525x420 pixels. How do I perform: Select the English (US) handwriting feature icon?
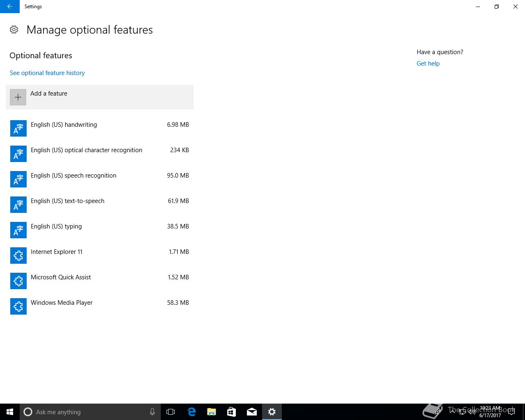(x=18, y=128)
